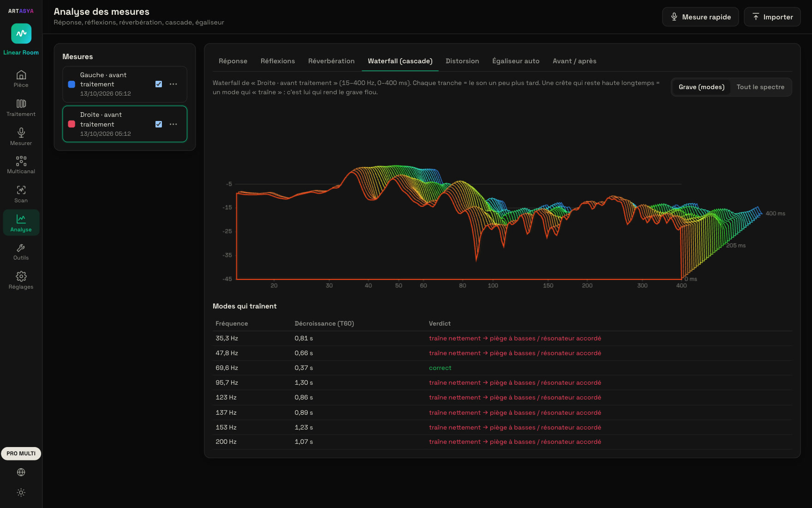
Task: Start a Mesure rapide
Action: [x=700, y=17]
